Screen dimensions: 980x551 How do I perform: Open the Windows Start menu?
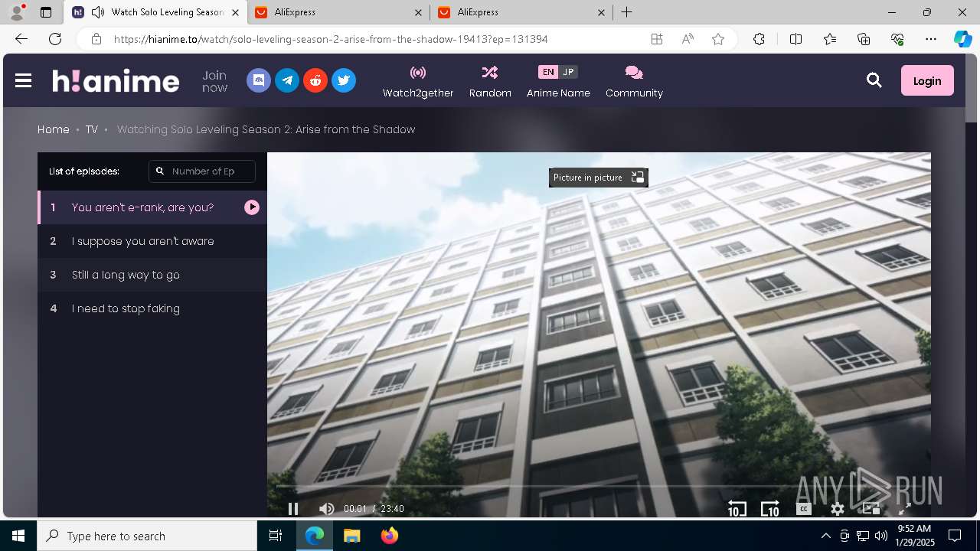[x=18, y=536]
